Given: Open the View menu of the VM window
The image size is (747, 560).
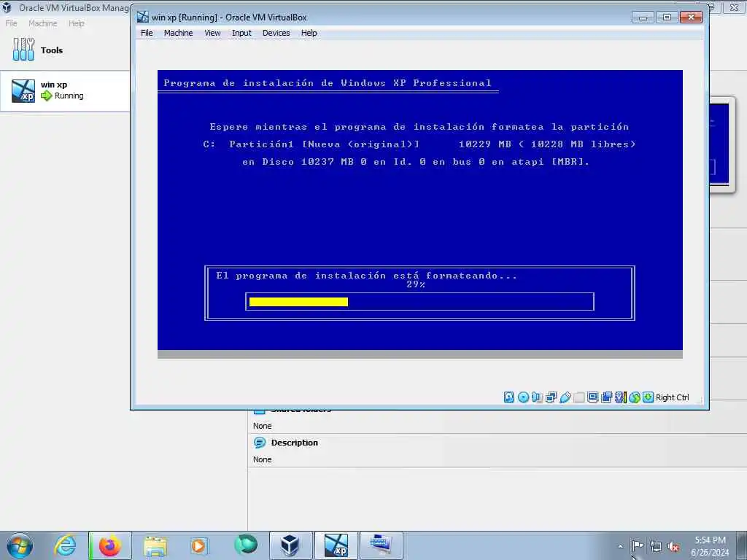Looking at the screenshot, I should [212, 33].
